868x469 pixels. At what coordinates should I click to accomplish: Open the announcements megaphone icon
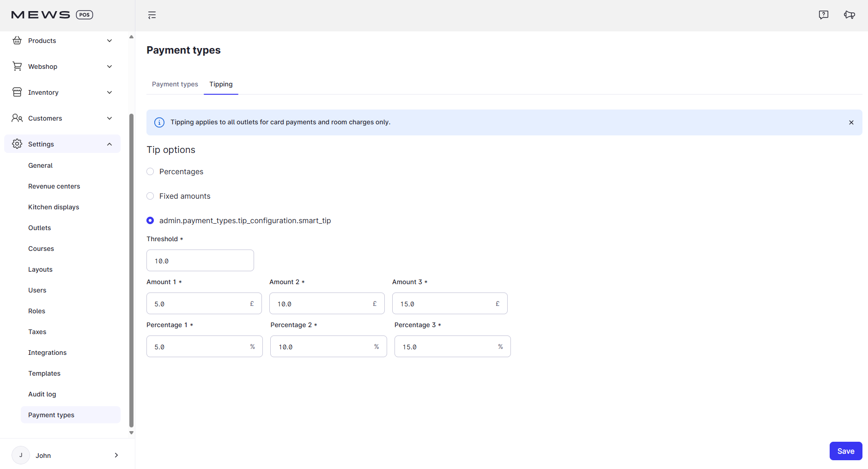(850, 14)
